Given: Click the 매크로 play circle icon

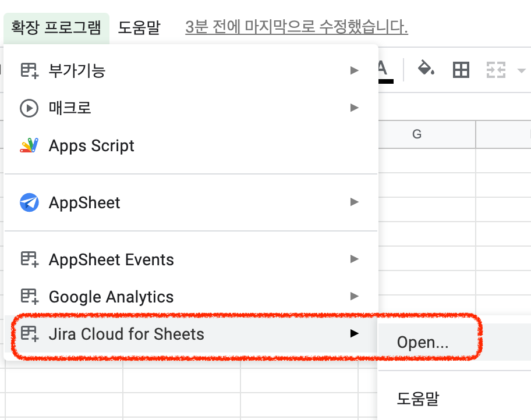Looking at the screenshot, I should pyautogui.click(x=29, y=108).
